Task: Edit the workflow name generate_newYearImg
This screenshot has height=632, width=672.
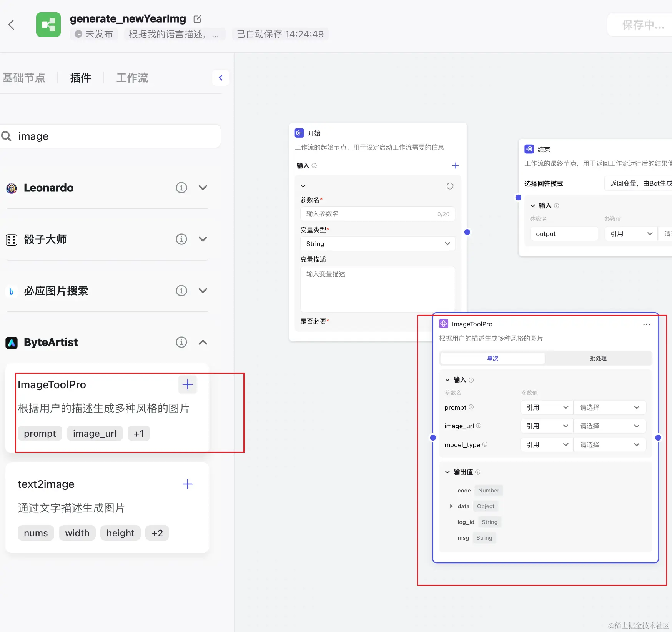Action: 197,19
